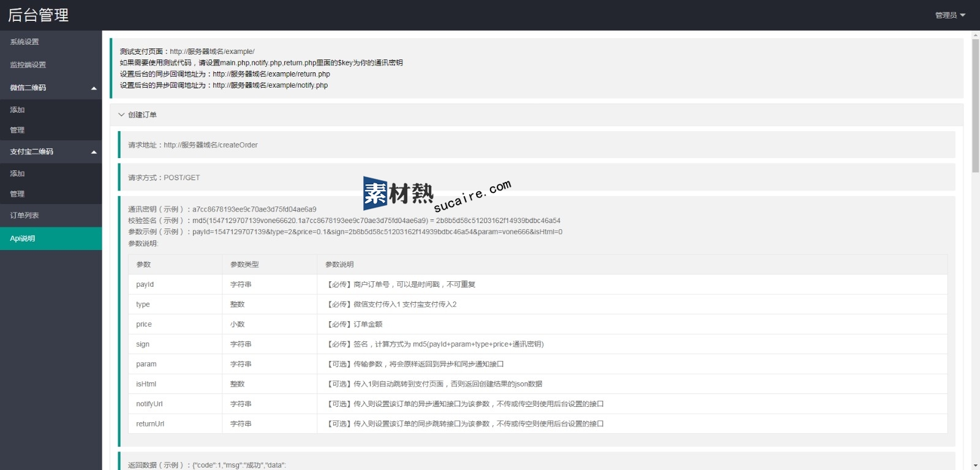Click the returnUrl parameter cell
980x470 pixels.
pyautogui.click(x=175, y=423)
